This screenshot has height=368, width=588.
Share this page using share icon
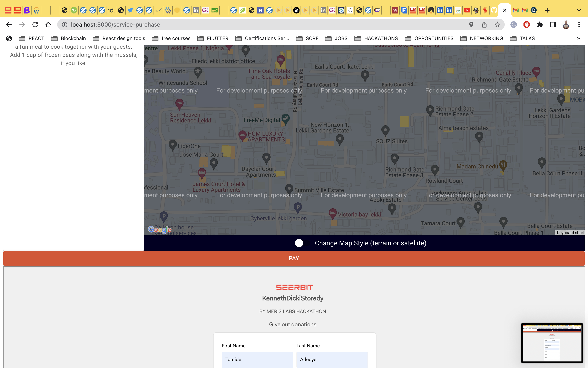[x=484, y=25]
